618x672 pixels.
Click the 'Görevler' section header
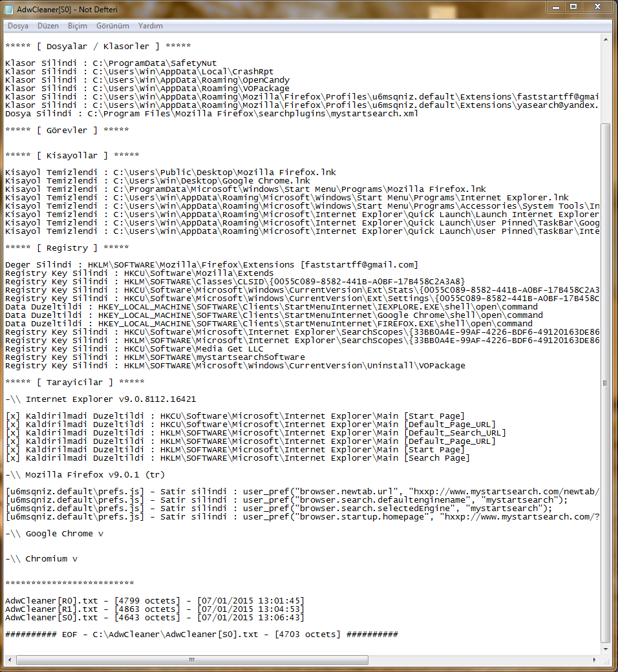coord(67,131)
